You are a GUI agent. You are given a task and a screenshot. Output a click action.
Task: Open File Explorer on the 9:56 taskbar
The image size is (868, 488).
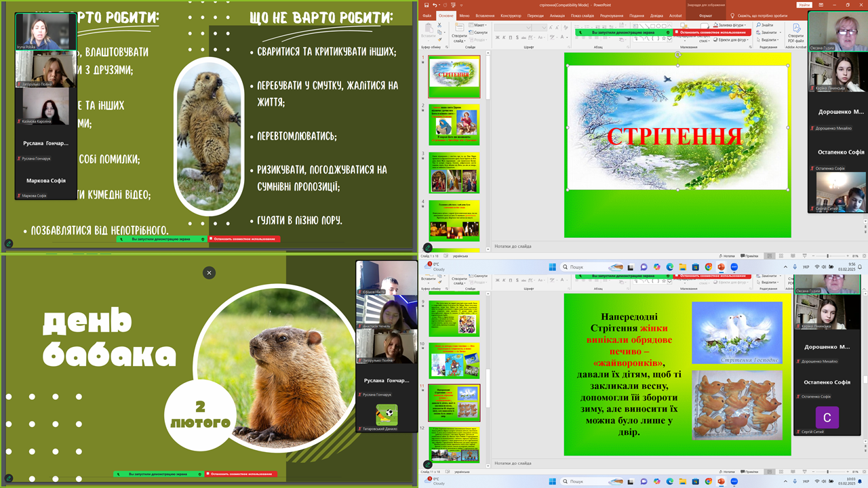pyautogui.click(x=683, y=267)
